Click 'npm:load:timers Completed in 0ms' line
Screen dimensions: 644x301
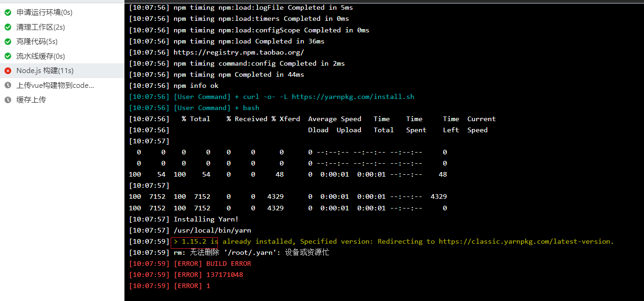(239, 18)
